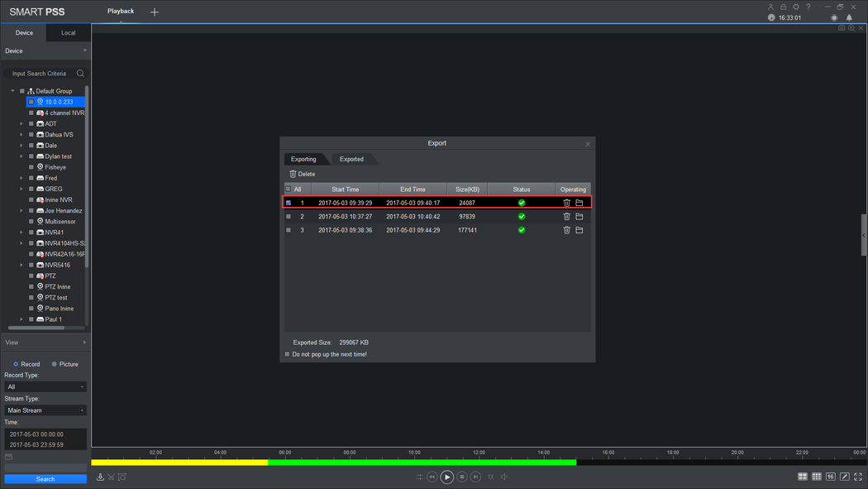
Task: Expand the Dahua IVS tree node
Action: coord(21,135)
